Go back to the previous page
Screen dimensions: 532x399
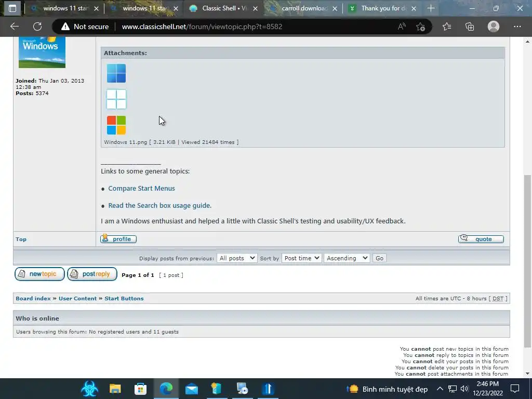click(x=15, y=26)
